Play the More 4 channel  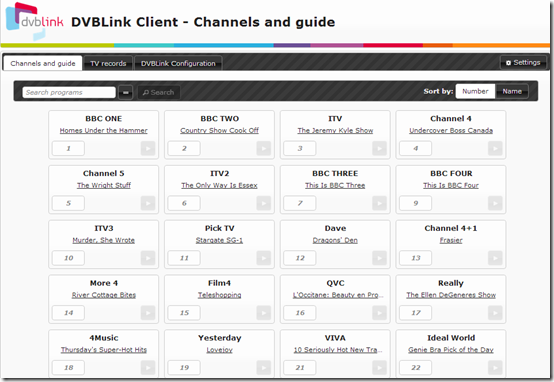(148, 312)
